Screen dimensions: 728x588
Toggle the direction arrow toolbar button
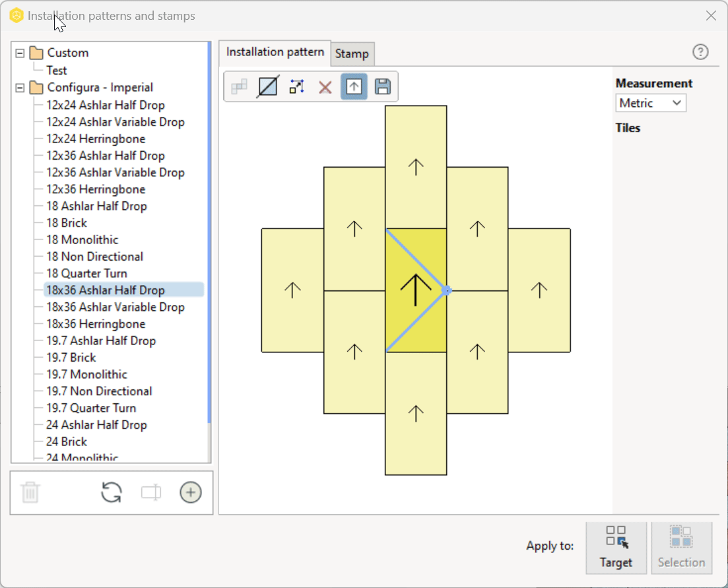354,87
